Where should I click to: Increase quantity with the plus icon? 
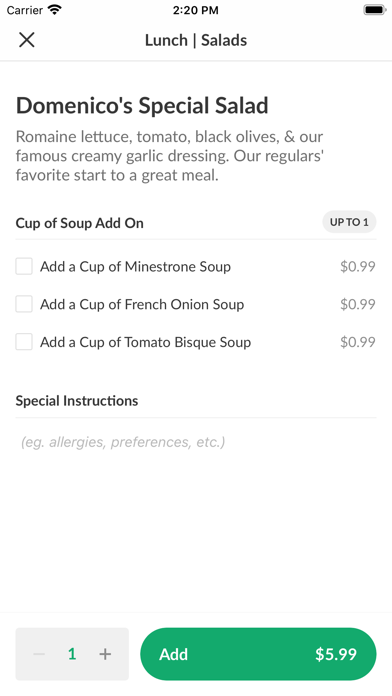point(105,654)
